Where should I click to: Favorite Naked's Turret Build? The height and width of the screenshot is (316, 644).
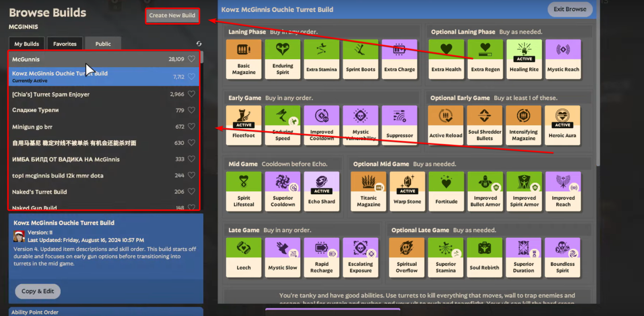(191, 191)
